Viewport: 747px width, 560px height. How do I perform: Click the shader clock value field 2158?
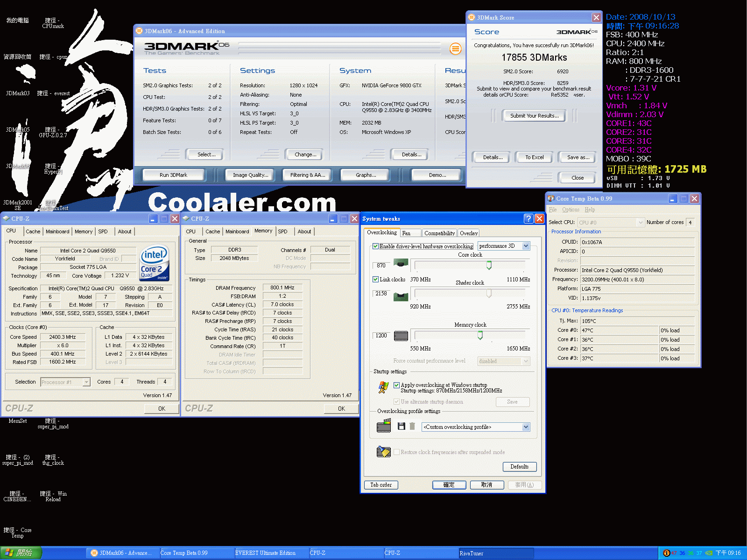pos(381,294)
